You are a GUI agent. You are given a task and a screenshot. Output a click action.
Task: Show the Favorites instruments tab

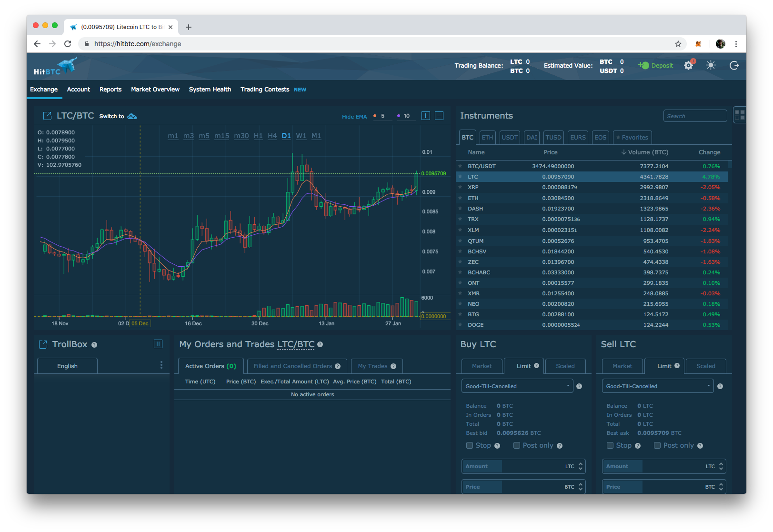point(632,137)
